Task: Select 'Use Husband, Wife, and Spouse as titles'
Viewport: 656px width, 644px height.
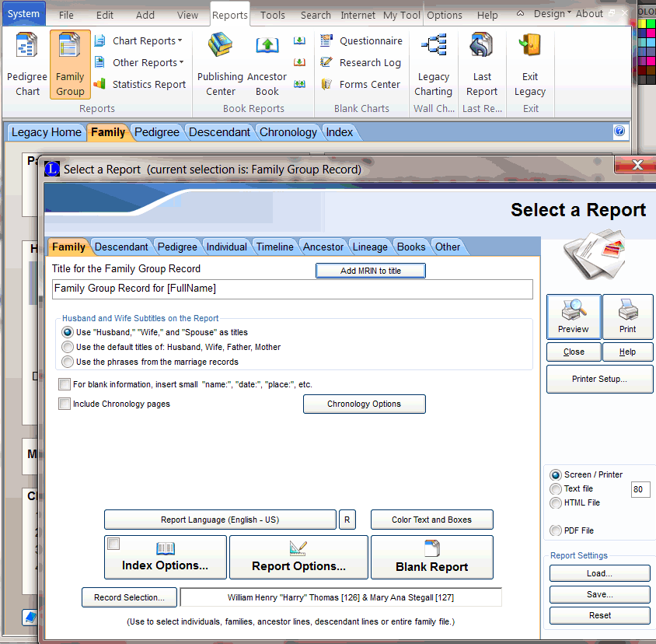Action: [x=68, y=332]
